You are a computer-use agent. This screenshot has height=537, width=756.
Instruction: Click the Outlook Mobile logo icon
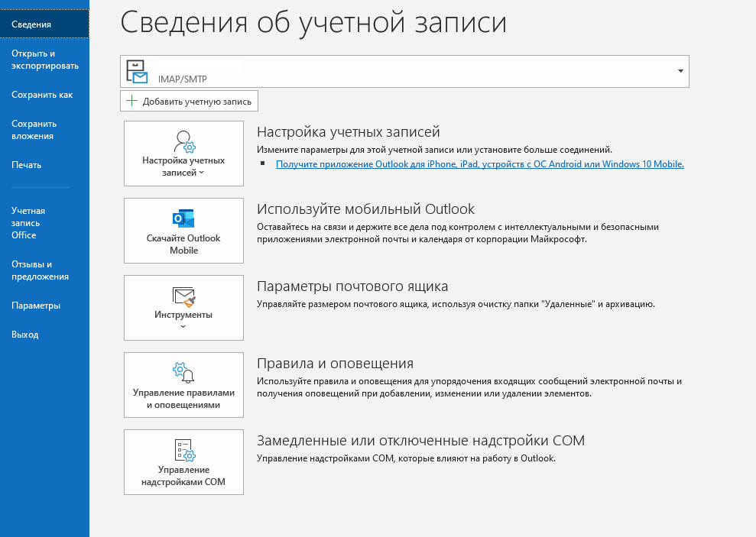183,218
